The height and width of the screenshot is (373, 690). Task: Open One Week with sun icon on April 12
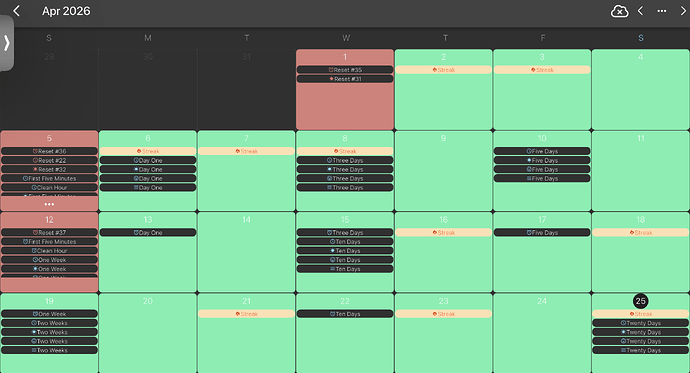click(49, 269)
